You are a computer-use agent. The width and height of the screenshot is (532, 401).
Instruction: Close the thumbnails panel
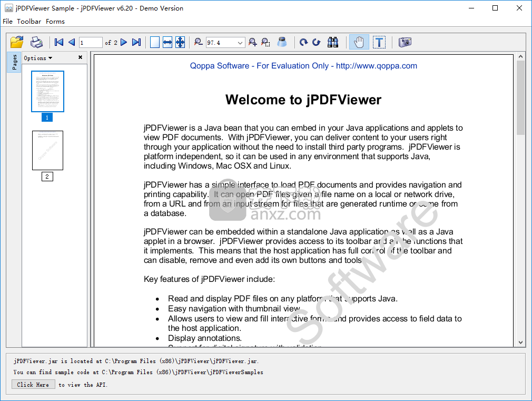pyautogui.click(x=81, y=57)
